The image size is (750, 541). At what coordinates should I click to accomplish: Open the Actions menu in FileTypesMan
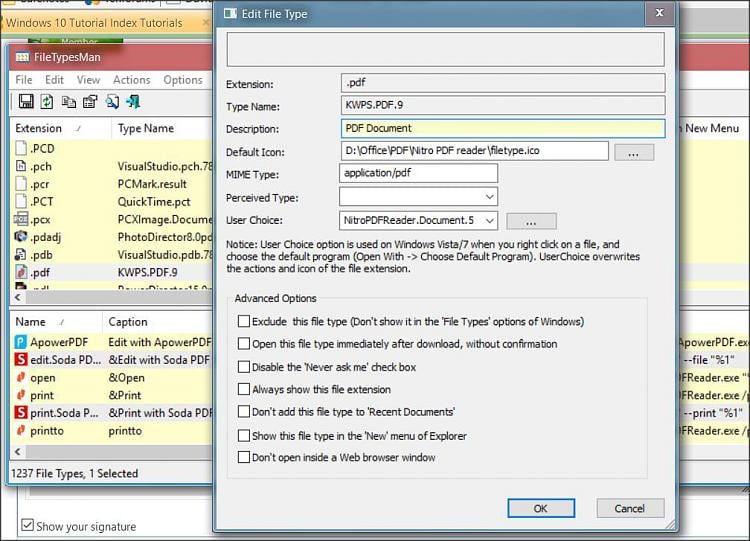pyautogui.click(x=132, y=80)
